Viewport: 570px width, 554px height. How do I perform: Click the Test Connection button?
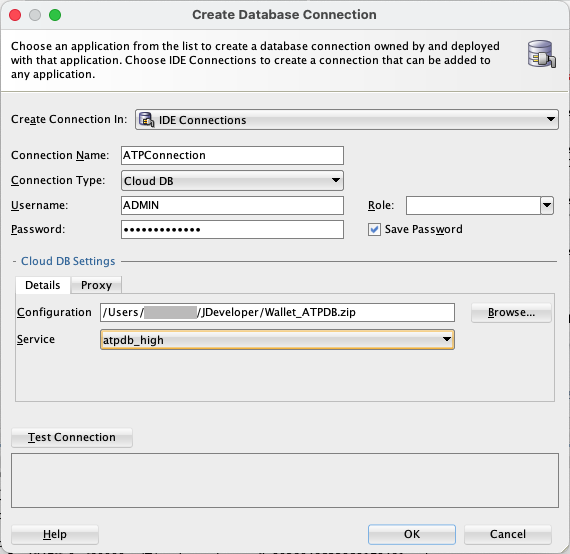[72, 437]
